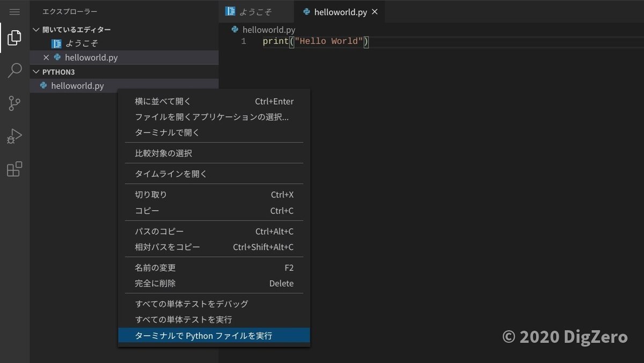This screenshot has width=644, height=363.
Task: Open the Source Control branch view
Action: click(x=14, y=103)
